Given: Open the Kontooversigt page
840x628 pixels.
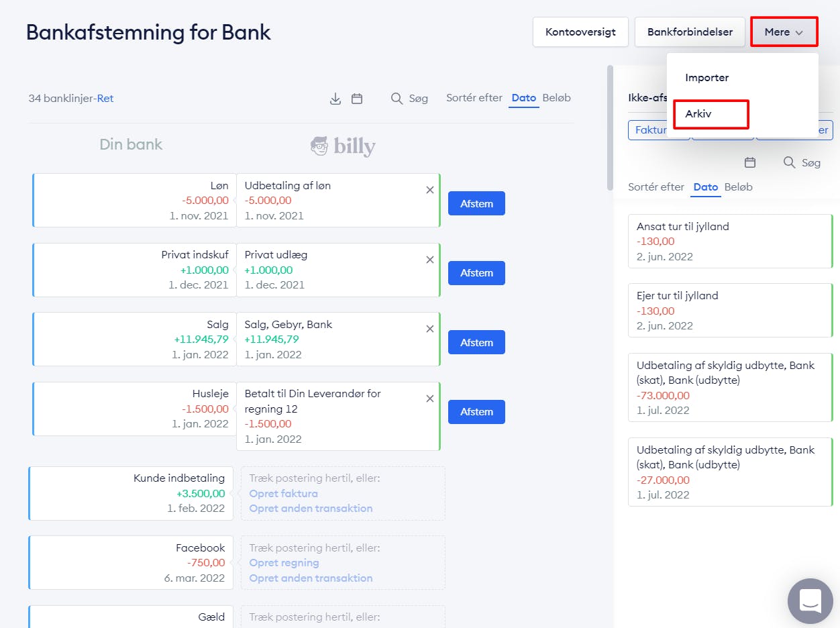Looking at the screenshot, I should [x=580, y=32].
